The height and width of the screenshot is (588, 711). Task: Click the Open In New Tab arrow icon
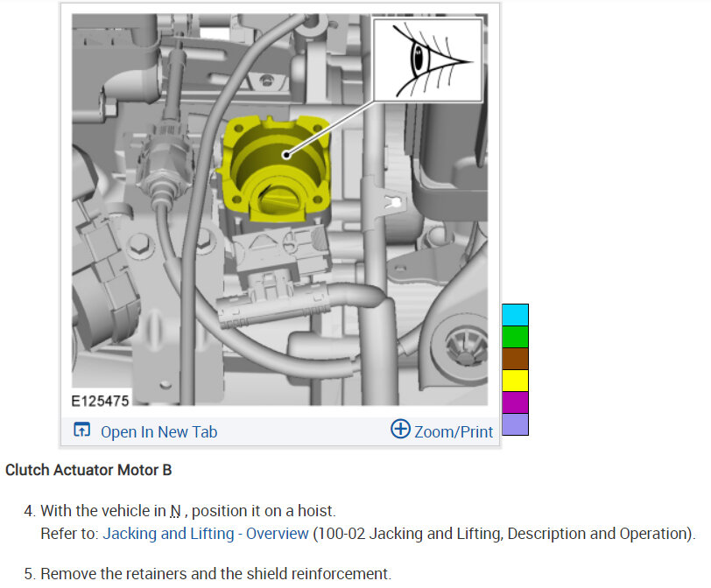pyautogui.click(x=82, y=430)
